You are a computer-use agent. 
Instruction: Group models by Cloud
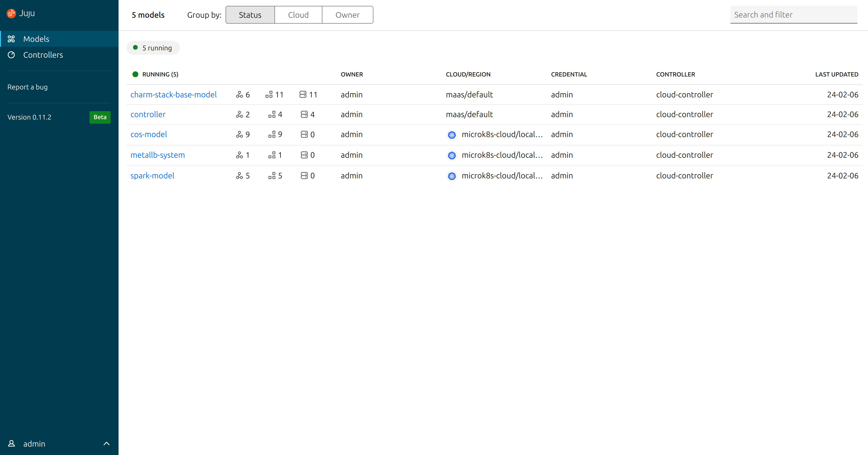(x=298, y=15)
